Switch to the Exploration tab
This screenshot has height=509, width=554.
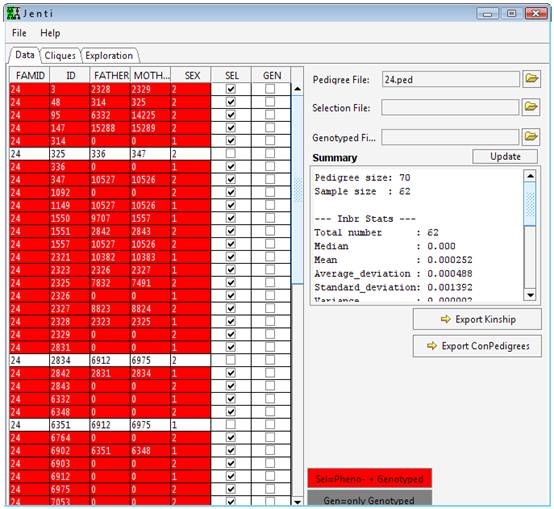tap(109, 55)
